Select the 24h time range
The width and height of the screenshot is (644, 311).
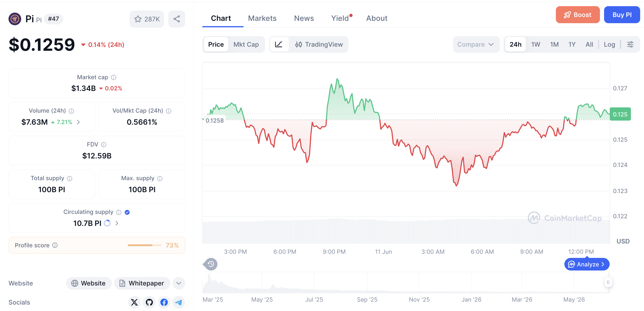pyautogui.click(x=516, y=45)
